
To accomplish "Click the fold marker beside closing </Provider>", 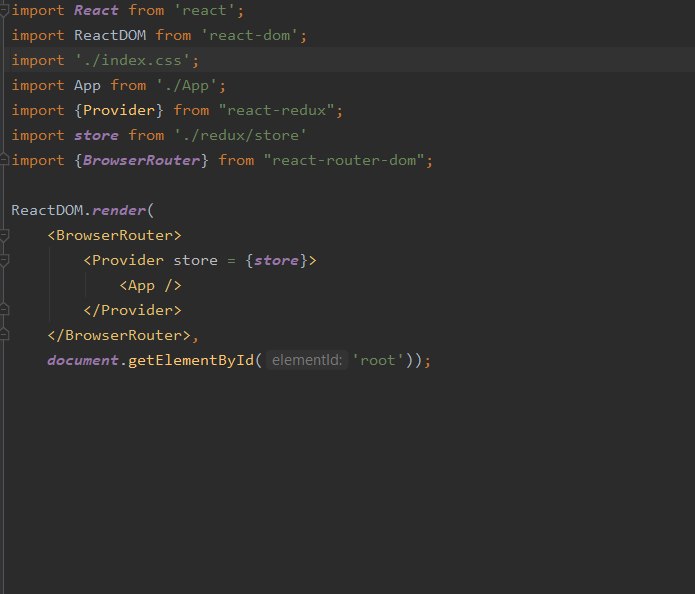I will (x=4, y=309).
